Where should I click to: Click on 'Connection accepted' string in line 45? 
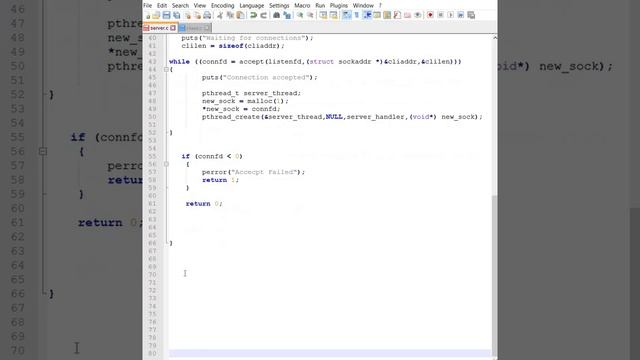266,78
